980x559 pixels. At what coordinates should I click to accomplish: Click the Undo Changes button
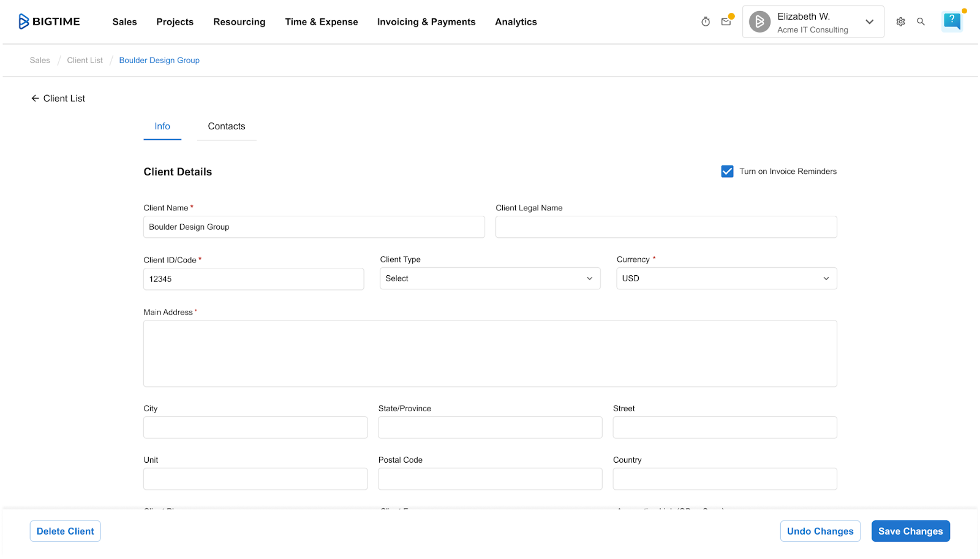820,531
